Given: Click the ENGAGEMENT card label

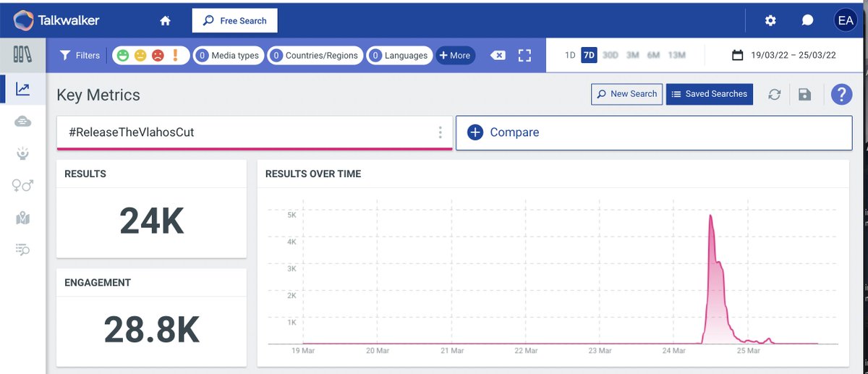Looking at the screenshot, I should pyautogui.click(x=96, y=283).
